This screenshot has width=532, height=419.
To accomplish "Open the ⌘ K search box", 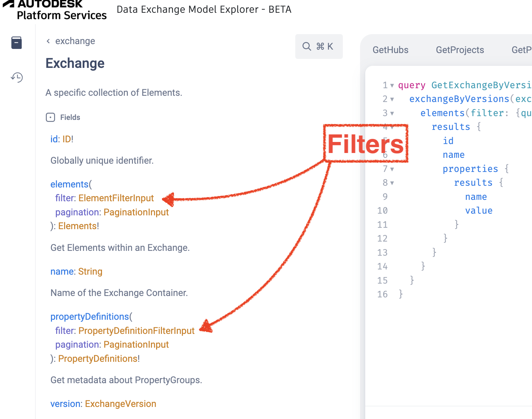I will coord(319,47).
